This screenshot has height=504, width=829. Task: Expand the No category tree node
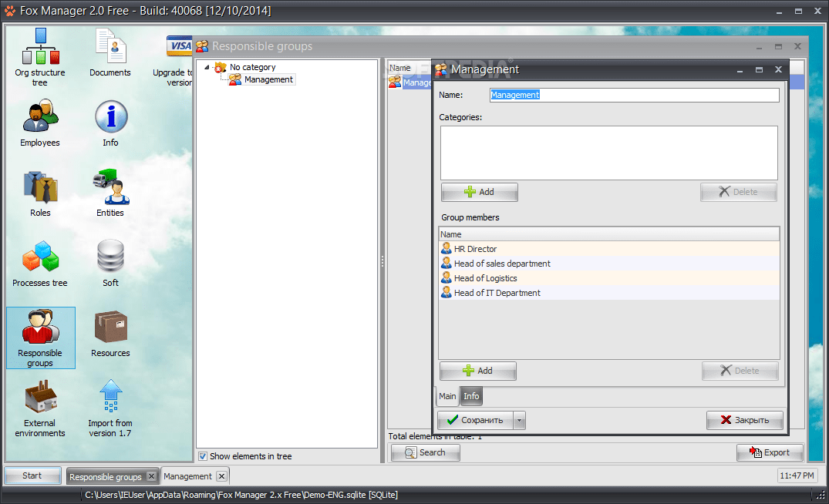click(x=207, y=67)
